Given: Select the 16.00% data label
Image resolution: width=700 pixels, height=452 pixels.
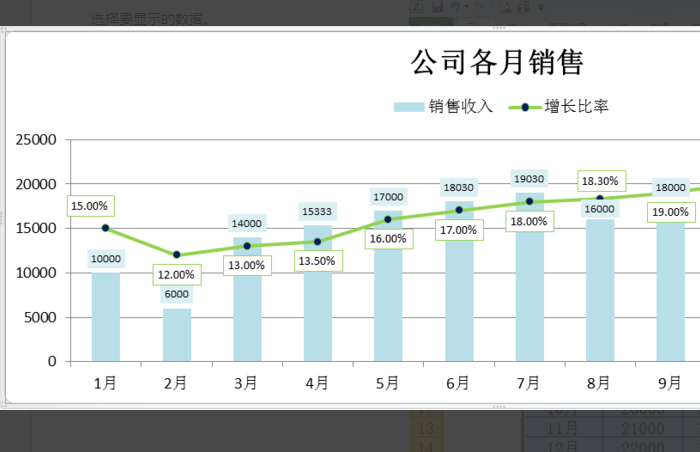Looking at the screenshot, I should click(389, 239).
